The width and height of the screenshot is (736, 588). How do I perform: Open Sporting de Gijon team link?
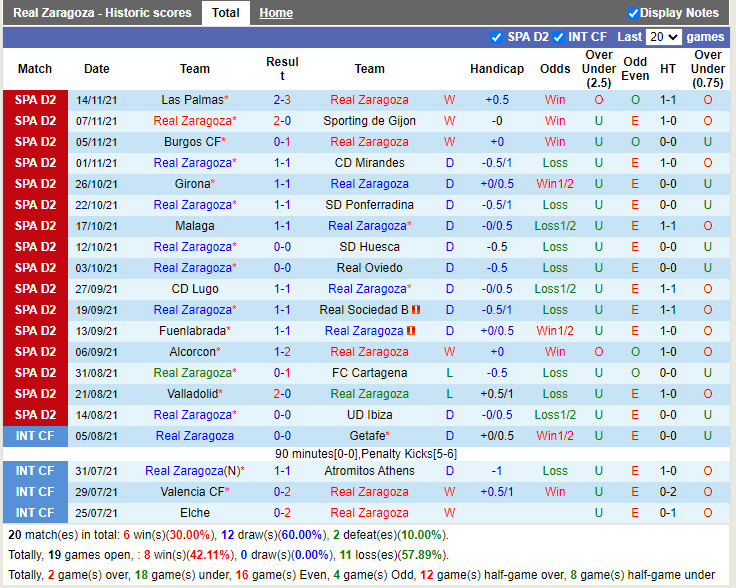tap(369, 121)
